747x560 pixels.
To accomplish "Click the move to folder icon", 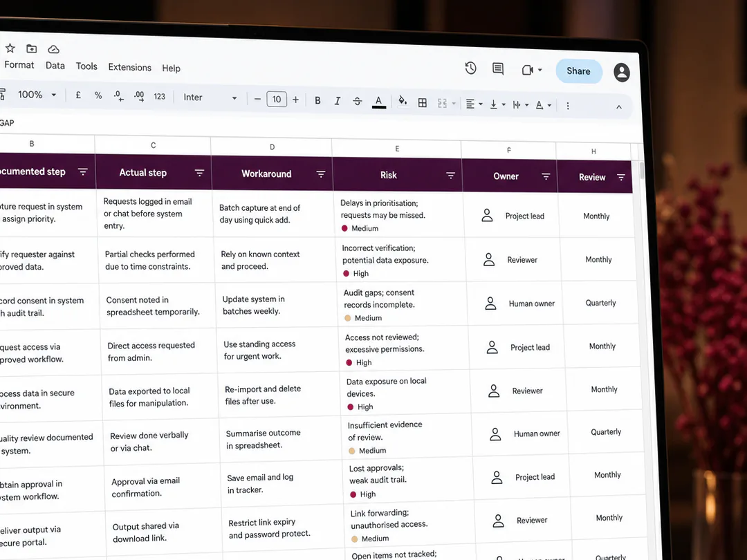I will [x=31, y=48].
